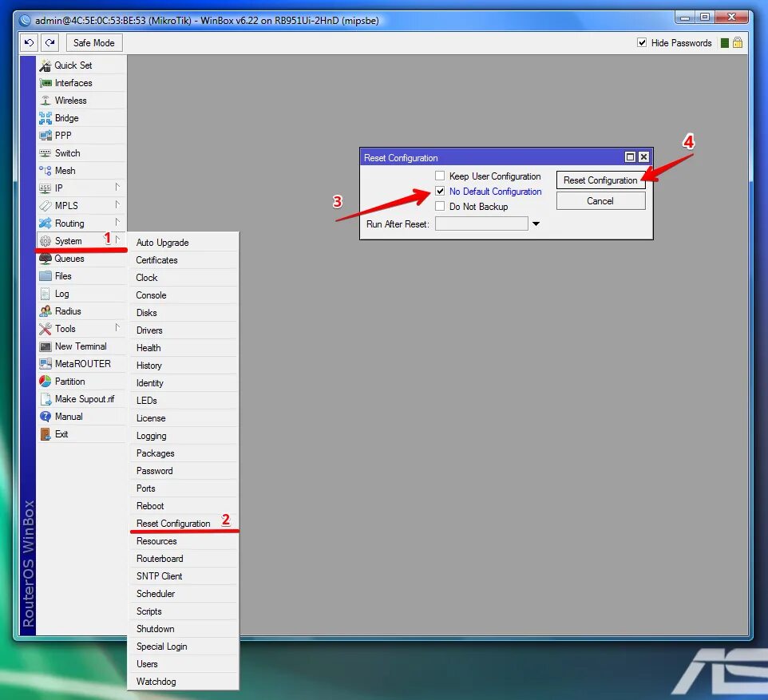
Task: Open Packages menu entry
Action: (x=183, y=453)
